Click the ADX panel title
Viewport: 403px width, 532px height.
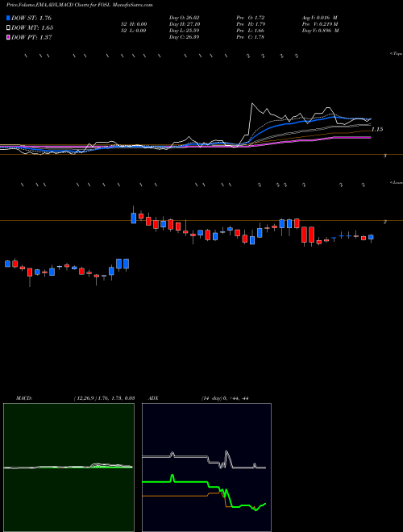(154, 398)
